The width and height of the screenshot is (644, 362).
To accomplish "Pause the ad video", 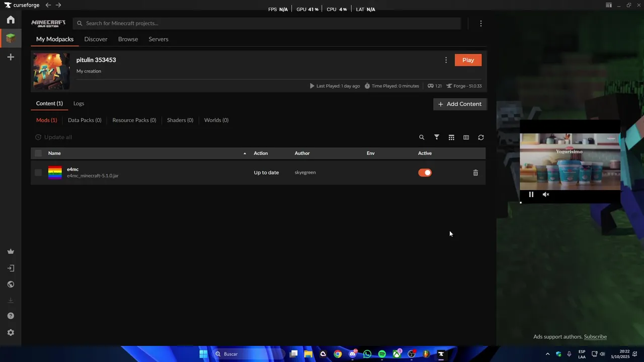I will coord(531,195).
